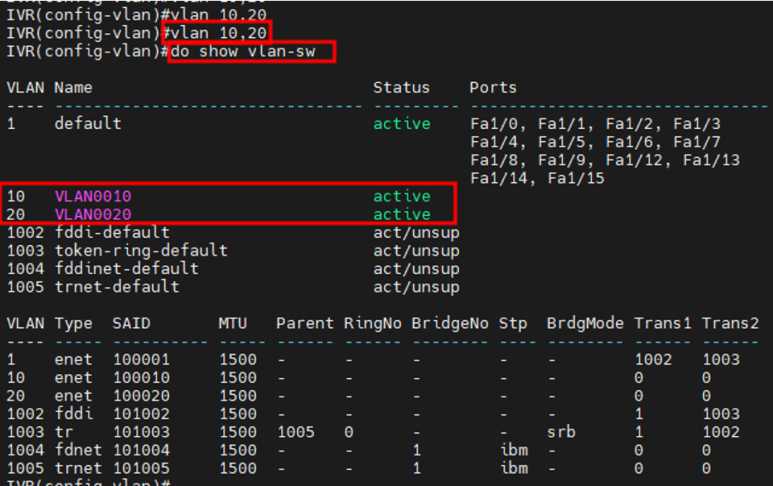Click SAID value 100020
Image resolution: width=773 pixels, height=486 pixels.
tap(141, 396)
